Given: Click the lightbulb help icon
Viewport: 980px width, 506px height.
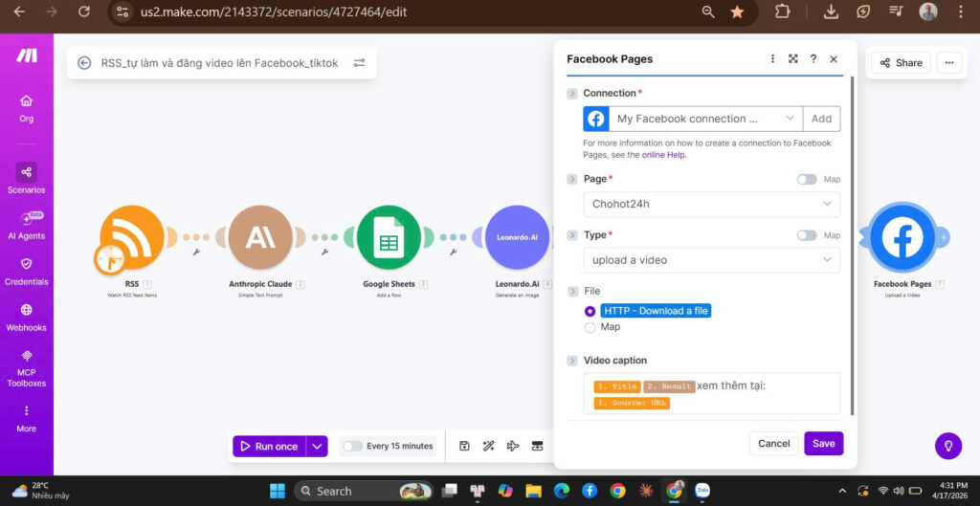Looking at the screenshot, I should 947,446.
